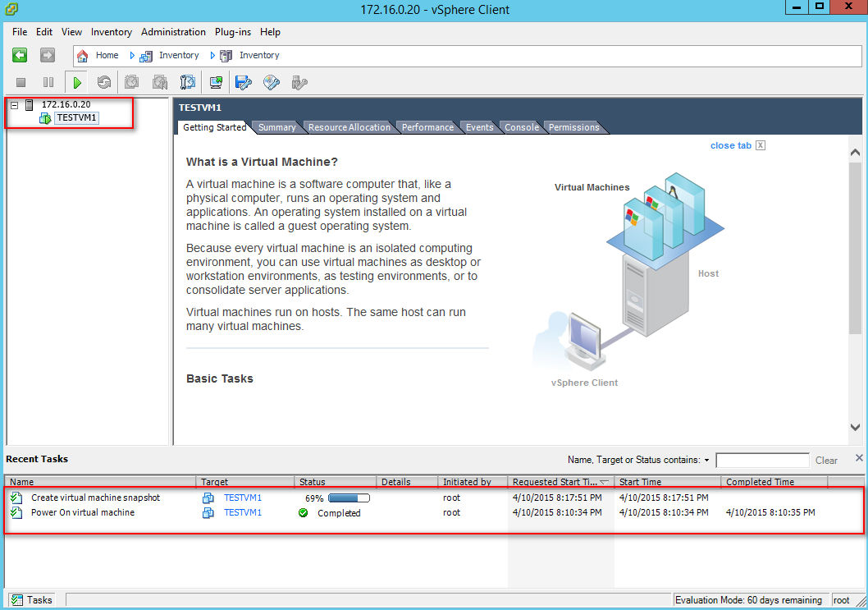Switch to the Performance tab

click(427, 127)
